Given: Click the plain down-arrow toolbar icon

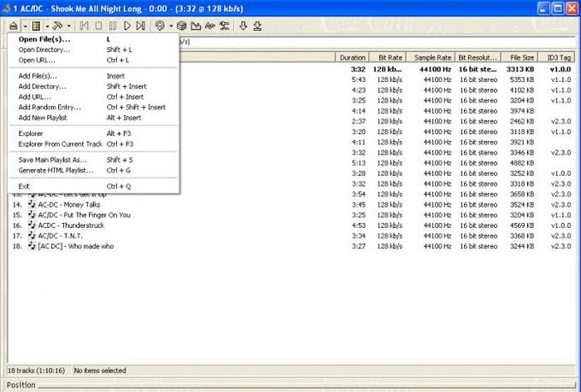Looking at the screenshot, I should tap(243, 26).
